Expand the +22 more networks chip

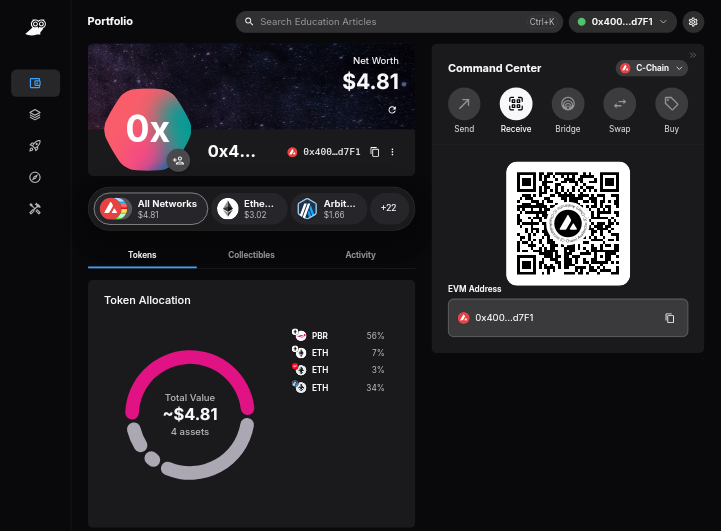[x=389, y=208]
